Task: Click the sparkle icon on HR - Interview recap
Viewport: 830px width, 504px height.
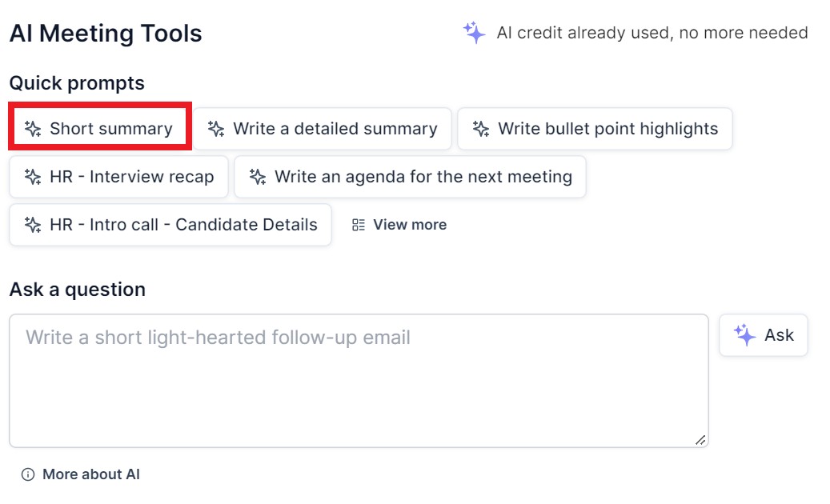Action: (x=33, y=177)
